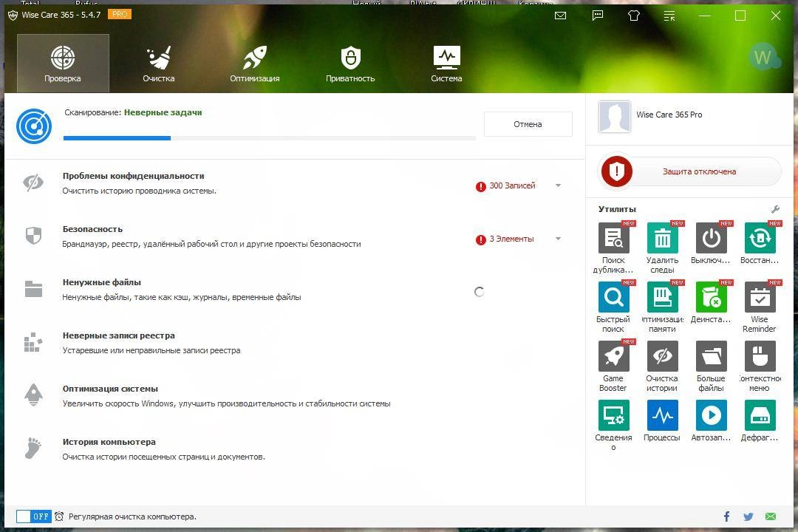This screenshot has width=798, height=532.
Task: Click the alarm clock schedule icon
Action: [x=59, y=516]
